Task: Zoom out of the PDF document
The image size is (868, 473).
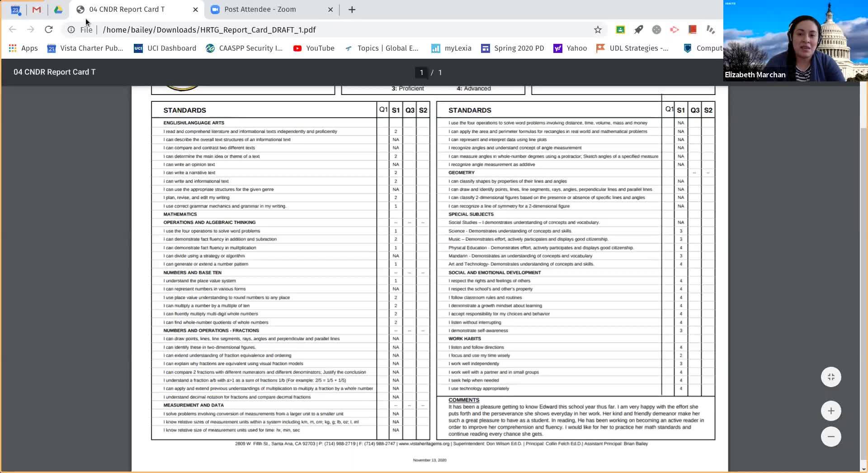Action: [831, 436]
